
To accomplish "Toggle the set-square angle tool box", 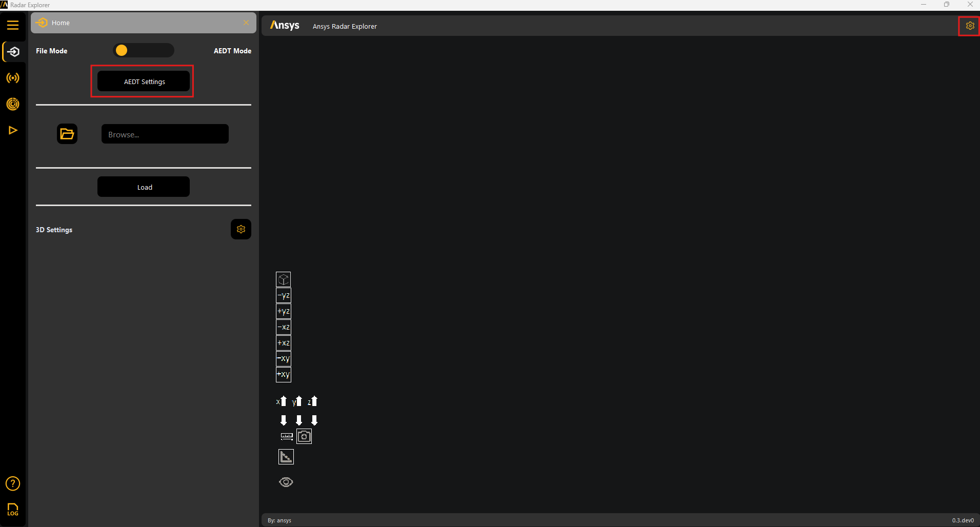I will [x=286, y=457].
